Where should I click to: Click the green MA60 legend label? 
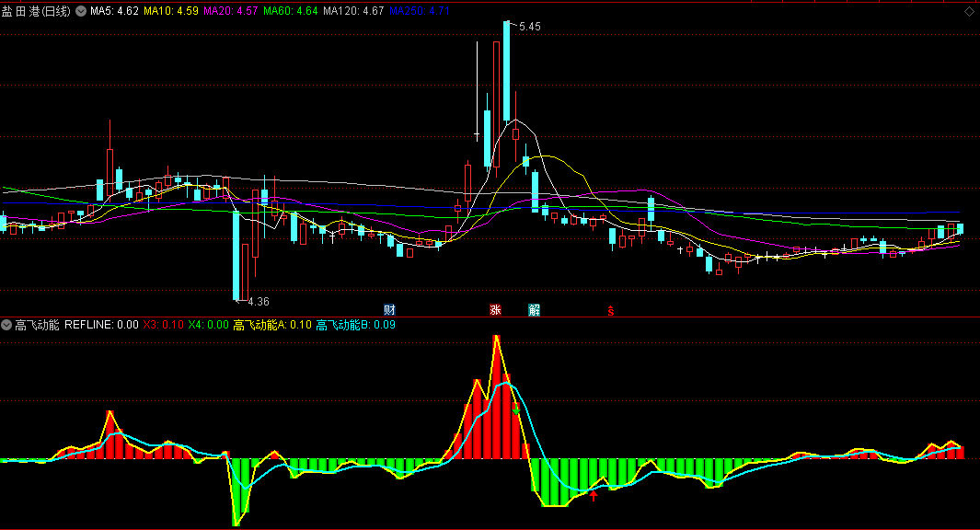coord(291,11)
